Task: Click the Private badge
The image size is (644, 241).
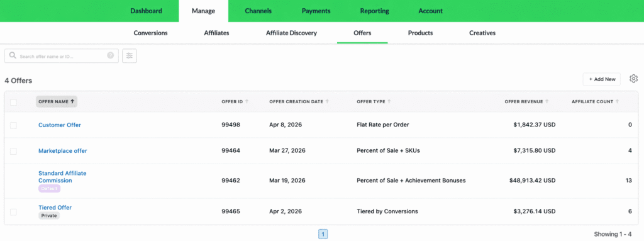Action: (49, 215)
